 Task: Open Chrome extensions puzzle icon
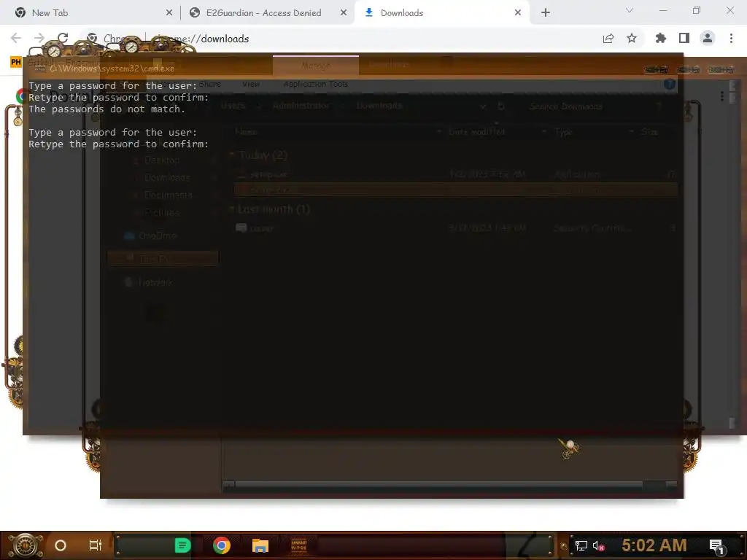click(x=661, y=38)
